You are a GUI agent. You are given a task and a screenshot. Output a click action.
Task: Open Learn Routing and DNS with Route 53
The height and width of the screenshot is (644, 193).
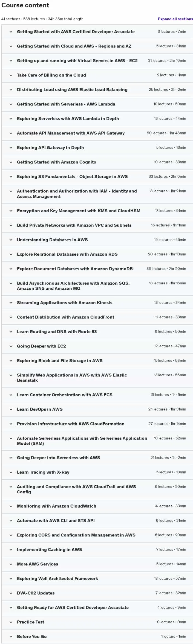[97, 331]
